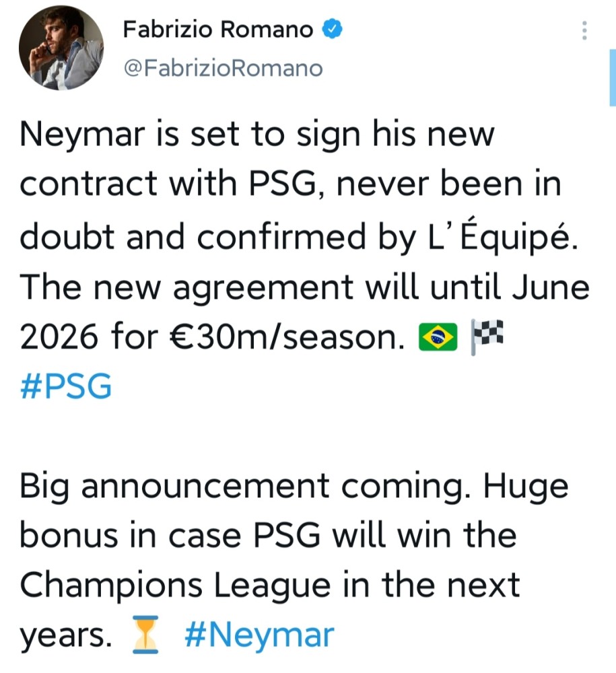Click the checkered flag emoji
616x673 pixels.
pos(487,337)
